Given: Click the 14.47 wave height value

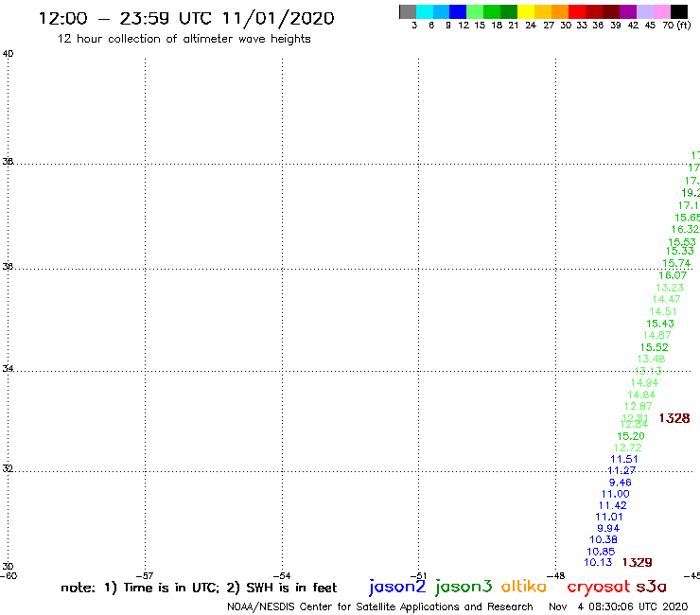Looking at the screenshot, I should (667, 299).
